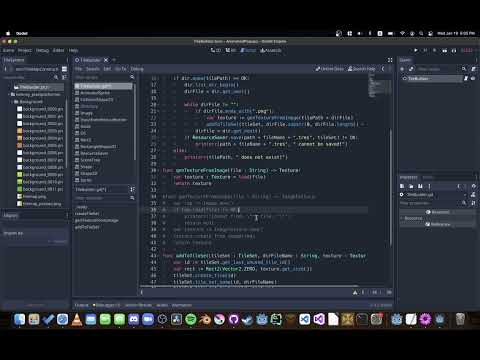Viewport: 480px width, 360px height.
Task: Open the Debug menu in the top bar
Action: pos(42,50)
